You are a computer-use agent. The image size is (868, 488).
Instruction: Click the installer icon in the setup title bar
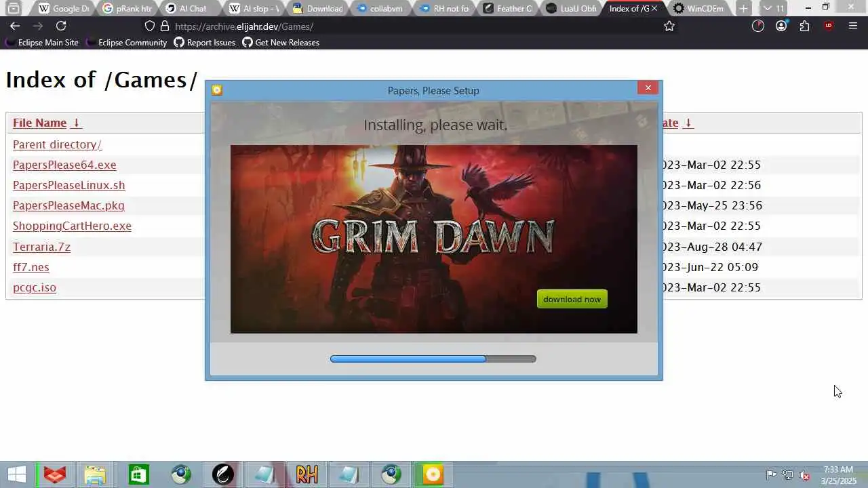[217, 90]
